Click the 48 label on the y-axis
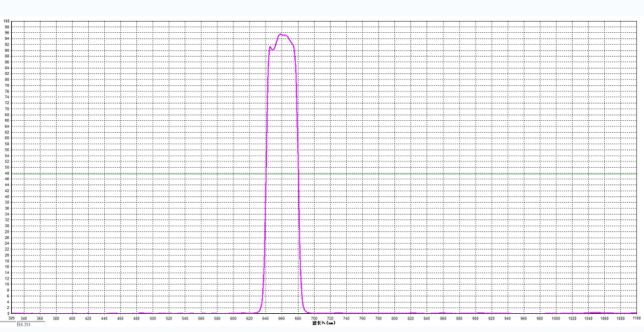 point(7,173)
